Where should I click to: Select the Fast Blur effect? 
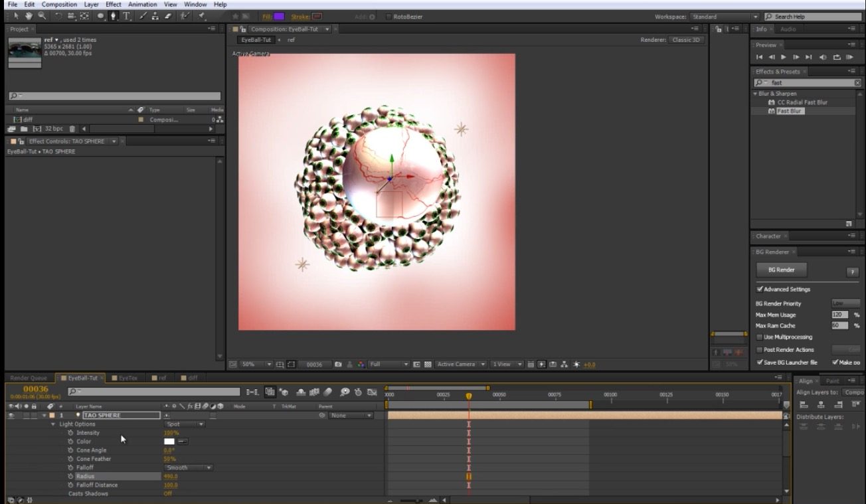(790, 111)
